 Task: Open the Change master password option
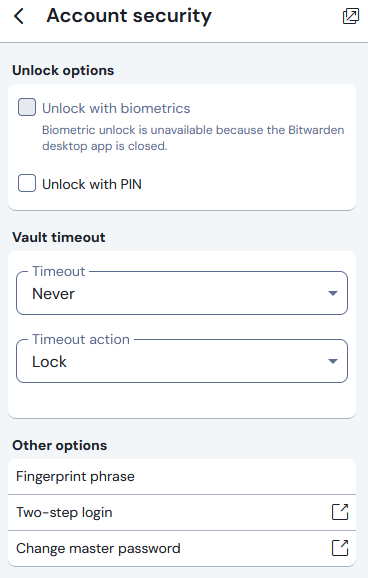(x=182, y=549)
